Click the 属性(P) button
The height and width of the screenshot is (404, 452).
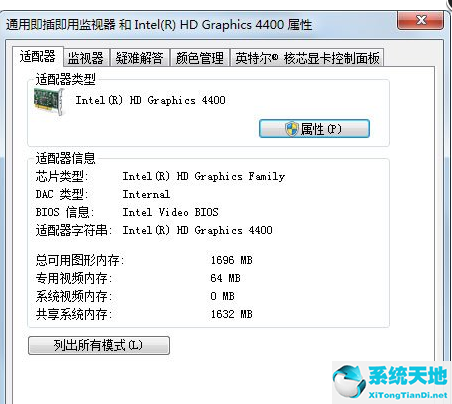click(x=314, y=129)
